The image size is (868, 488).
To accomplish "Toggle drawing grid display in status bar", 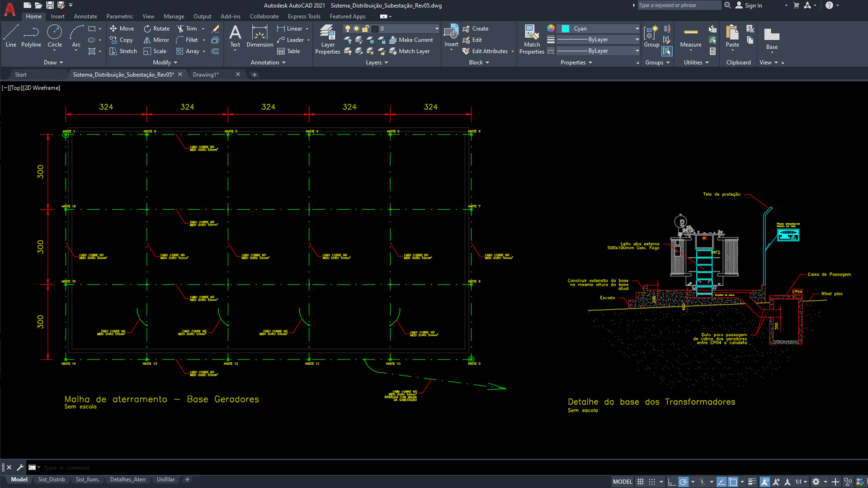I will 640,482.
